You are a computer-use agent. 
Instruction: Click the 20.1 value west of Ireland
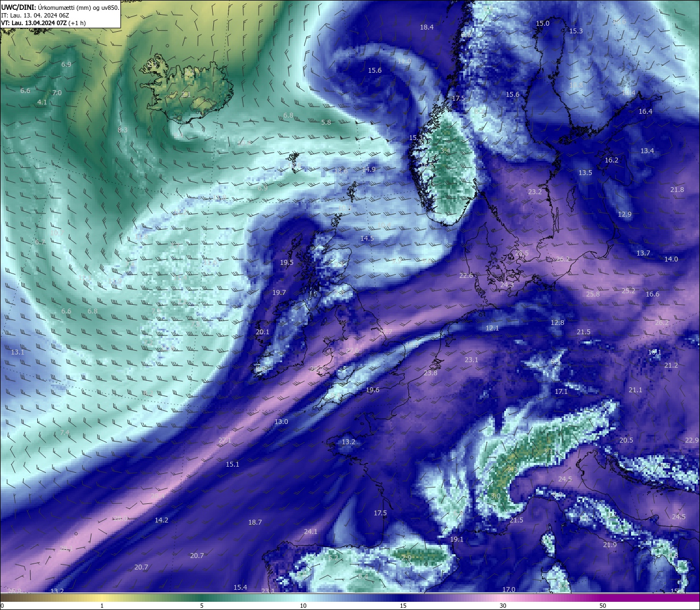click(262, 332)
